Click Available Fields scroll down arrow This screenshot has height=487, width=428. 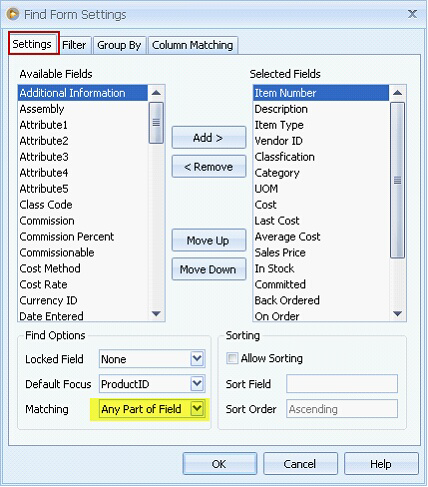click(156, 313)
